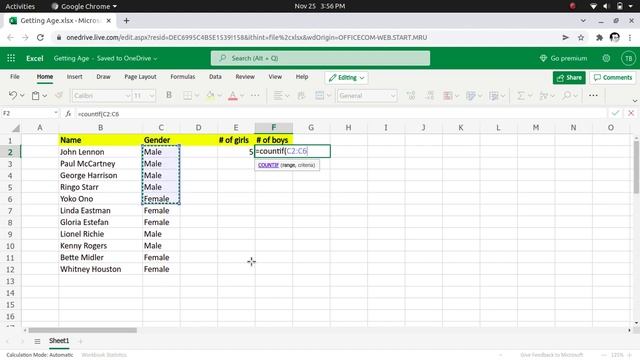Viewport: 640px width, 360px height.
Task: Switch to the Formulas tab
Action: point(182,77)
